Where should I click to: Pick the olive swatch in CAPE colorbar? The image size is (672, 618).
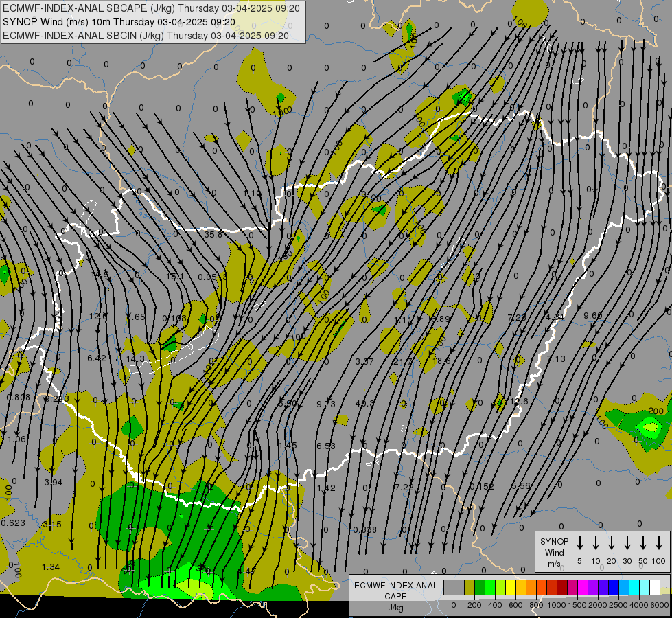(470, 588)
